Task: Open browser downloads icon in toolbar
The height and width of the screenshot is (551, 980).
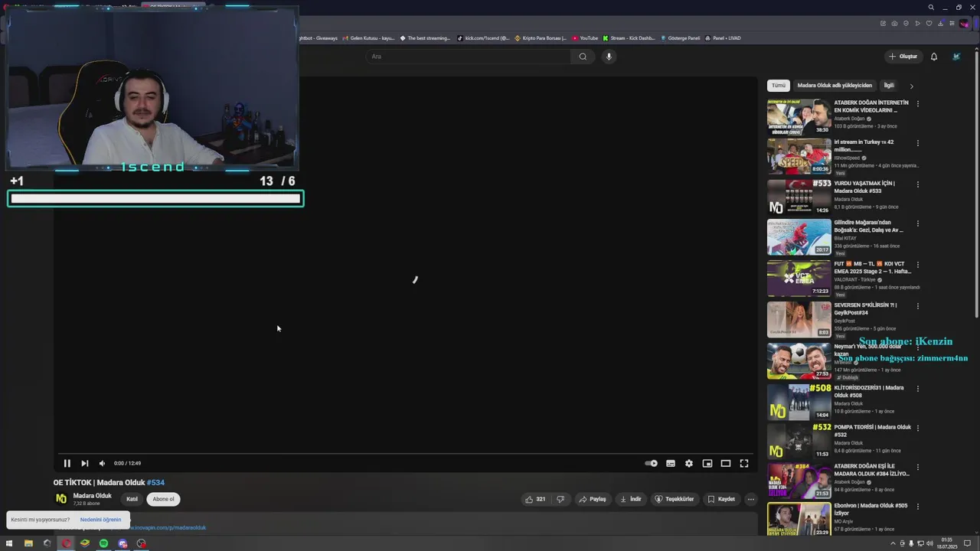Action: [x=940, y=23]
